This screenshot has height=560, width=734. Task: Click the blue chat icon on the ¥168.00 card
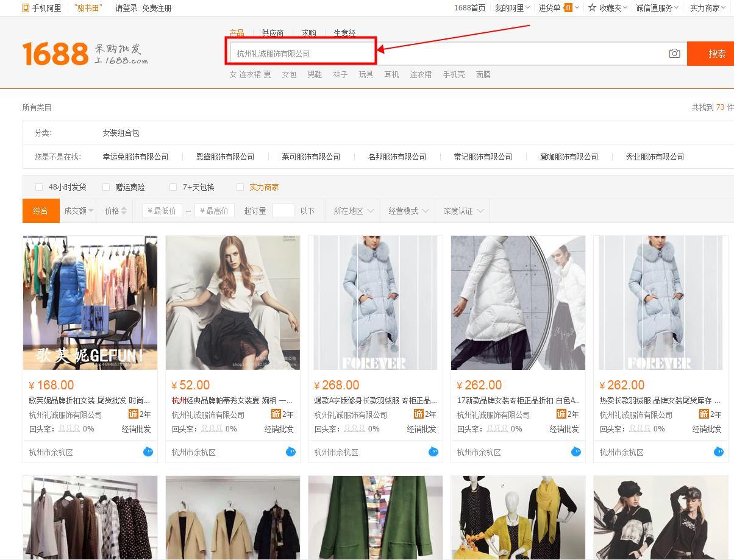tap(148, 452)
